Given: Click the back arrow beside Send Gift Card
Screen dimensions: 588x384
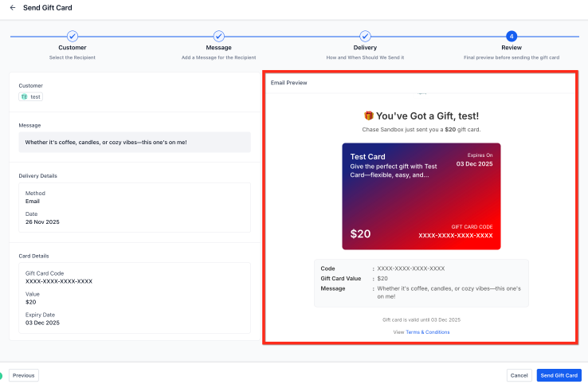Looking at the screenshot, I should tap(12, 8).
